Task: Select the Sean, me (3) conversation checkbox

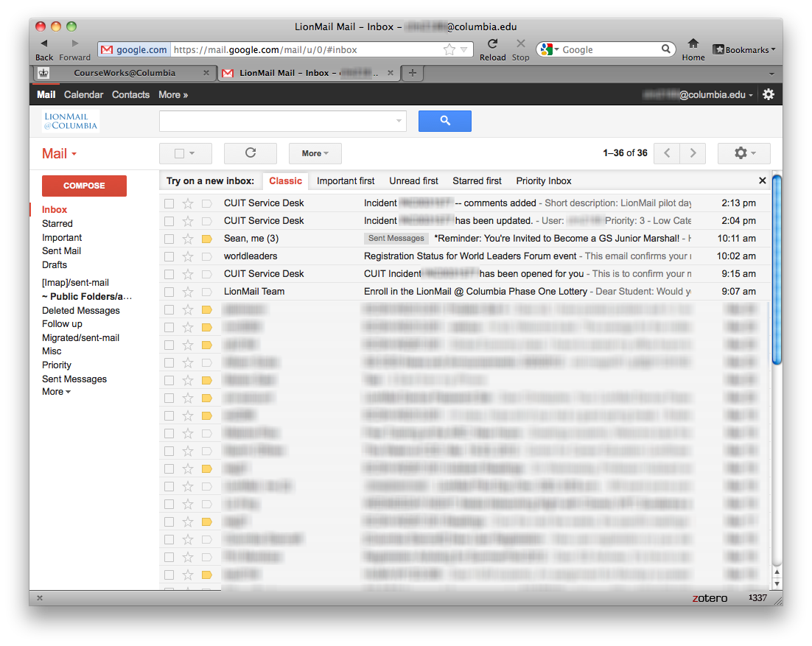Action: [x=169, y=239]
